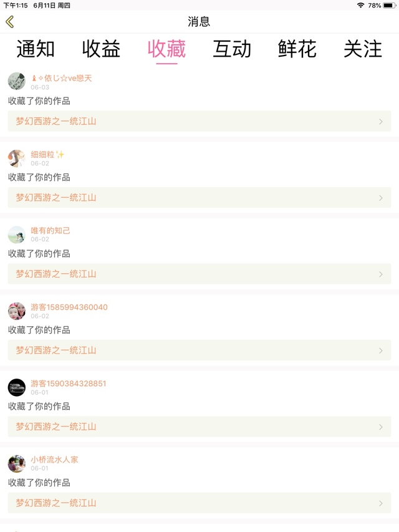Screen dimensions: 399x532
Task: Open the 互动 tab
Action: (232, 49)
